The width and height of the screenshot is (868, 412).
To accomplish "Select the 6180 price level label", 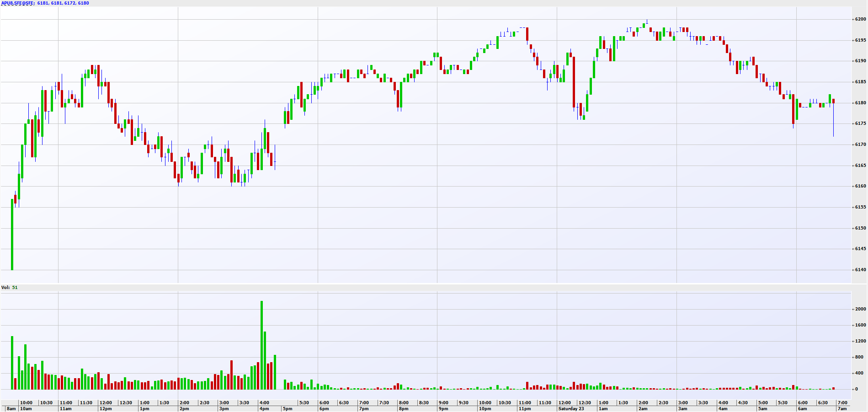I will 861,103.
